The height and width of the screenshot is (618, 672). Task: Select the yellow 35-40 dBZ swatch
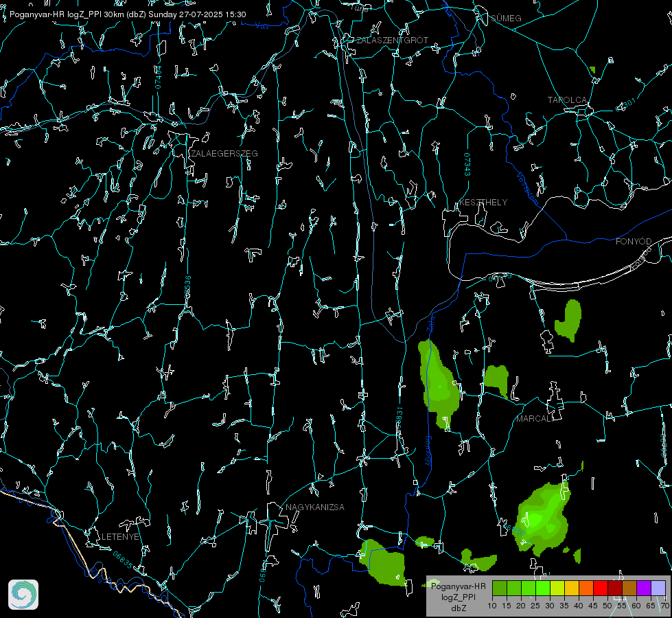point(572,588)
